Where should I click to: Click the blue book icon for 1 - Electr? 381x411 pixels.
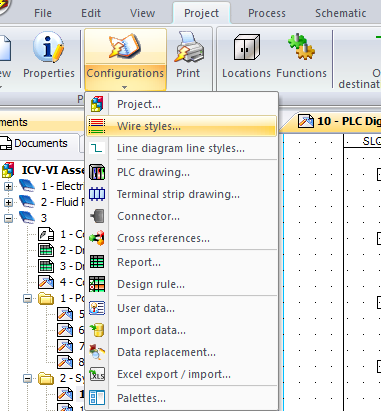click(27, 186)
